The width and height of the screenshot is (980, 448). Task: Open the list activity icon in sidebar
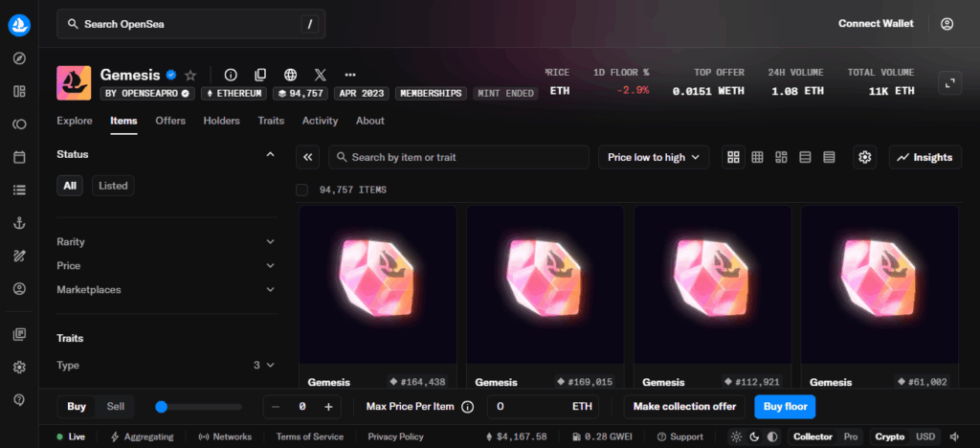click(19, 190)
